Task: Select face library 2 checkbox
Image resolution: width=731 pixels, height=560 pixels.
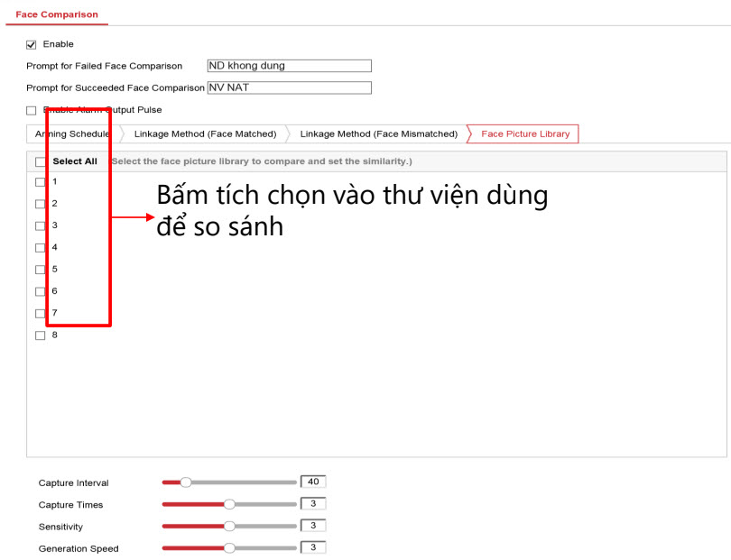Action: [x=40, y=204]
